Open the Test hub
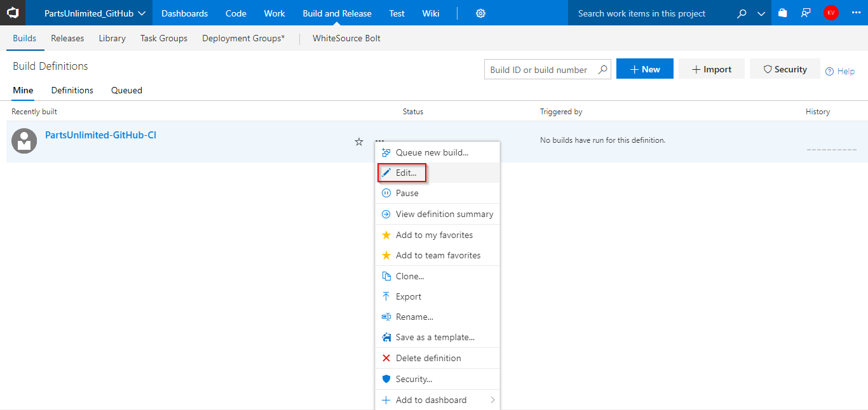 (x=397, y=13)
